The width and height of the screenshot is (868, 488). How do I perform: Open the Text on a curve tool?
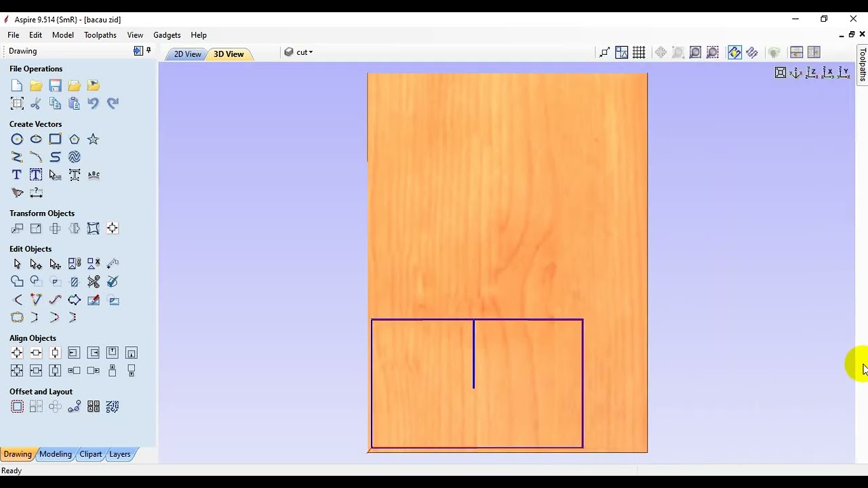click(94, 175)
